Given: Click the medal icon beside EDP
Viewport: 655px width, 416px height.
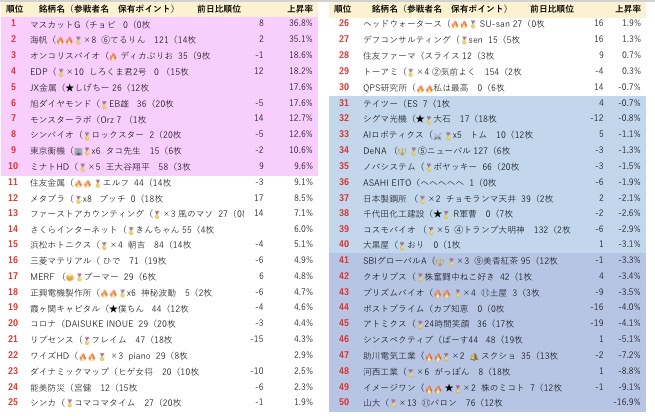Looking at the screenshot, I should 59,72.
